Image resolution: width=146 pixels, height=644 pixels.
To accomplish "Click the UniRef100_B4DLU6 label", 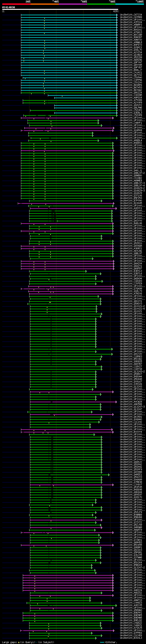I will point(131,223).
